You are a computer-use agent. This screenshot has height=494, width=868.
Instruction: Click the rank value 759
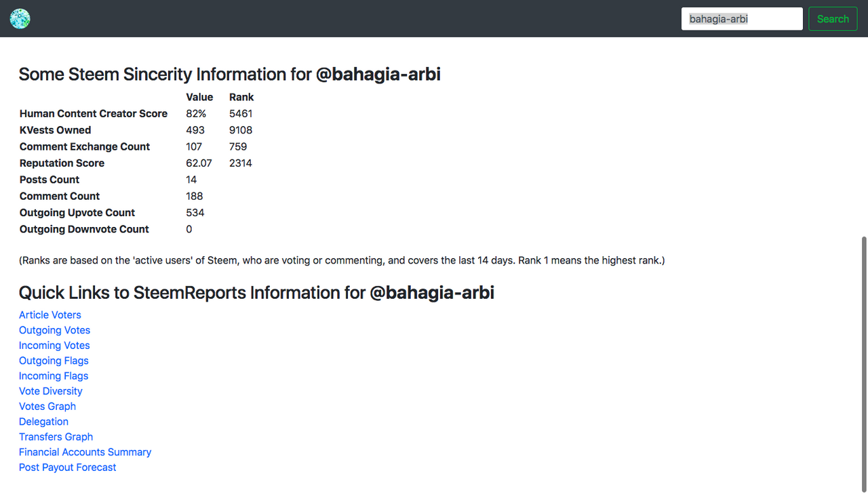(x=238, y=146)
